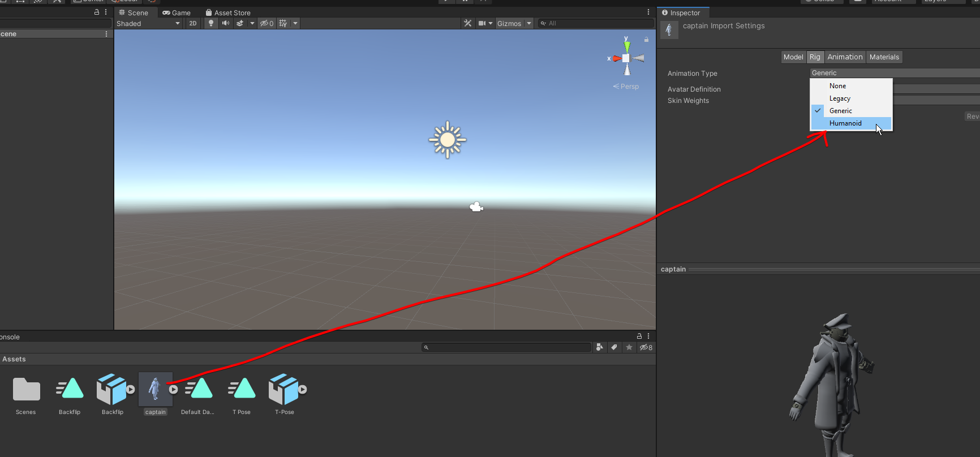
Task: Click the gray right-side cone on orientation gizmo
Action: (x=638, y=58)
